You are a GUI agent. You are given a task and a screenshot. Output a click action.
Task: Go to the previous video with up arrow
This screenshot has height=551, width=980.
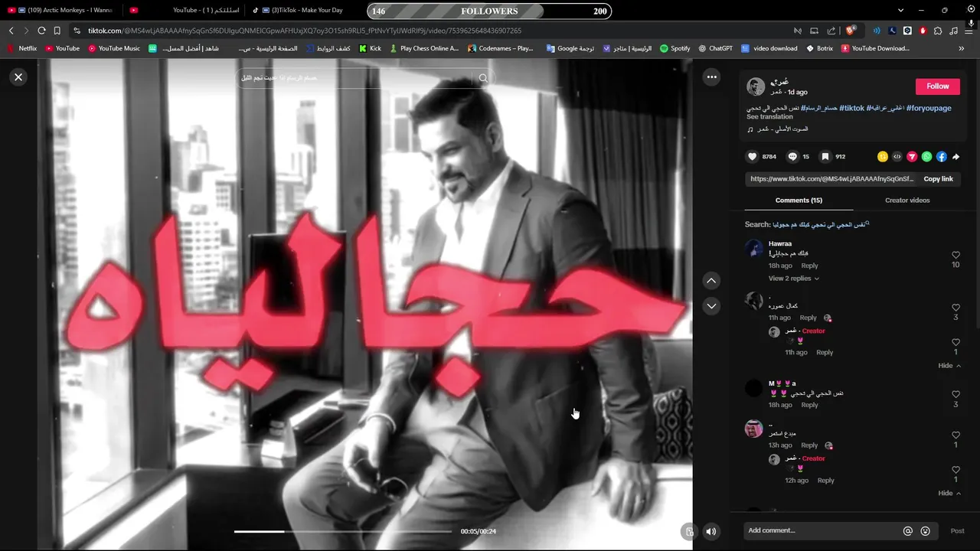click(x=711, y=281)
